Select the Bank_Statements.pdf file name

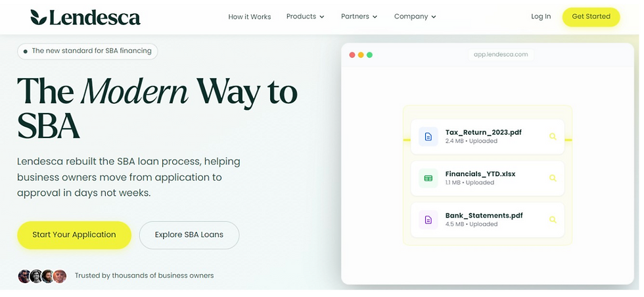click(484, 216)
